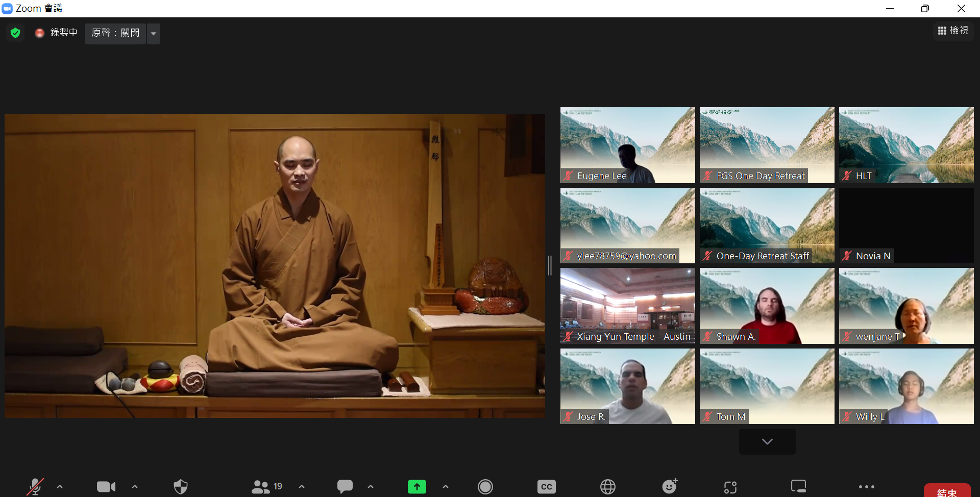Viewport: 980px width, 497px height.
Task: Open the Security shield options
Action: coord(181,487)
